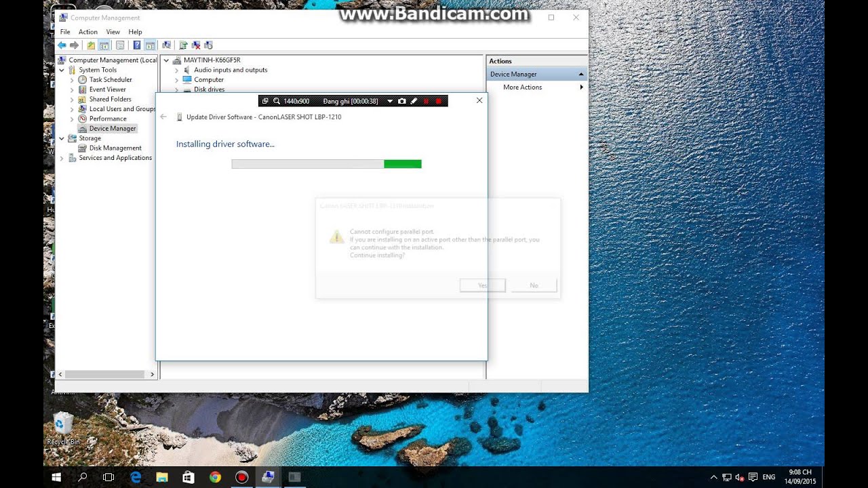Click Bandicam pencil drawing icon
This screenshot has height=488, width=868.
[x=414, y=101]
